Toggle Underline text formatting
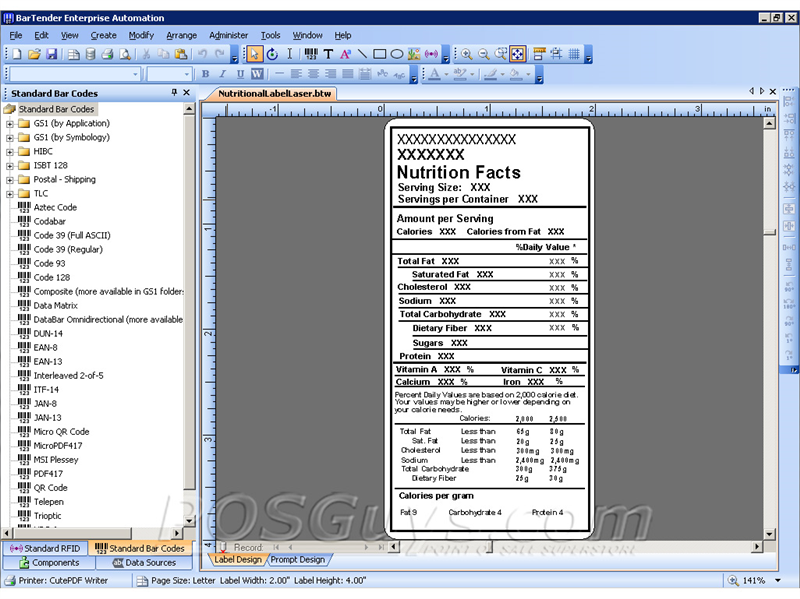800x599 pixels. click(x=240, y=74)
